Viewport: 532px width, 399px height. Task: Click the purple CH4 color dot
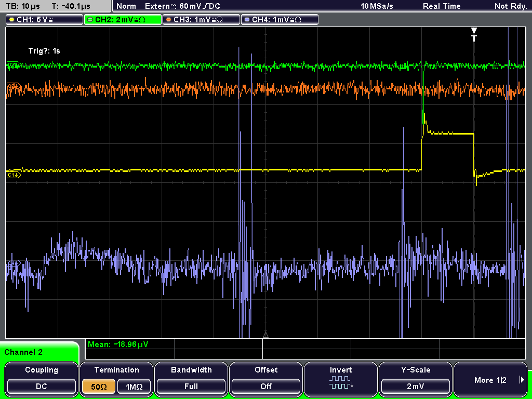pyautogui.click(x=247, y=20)
